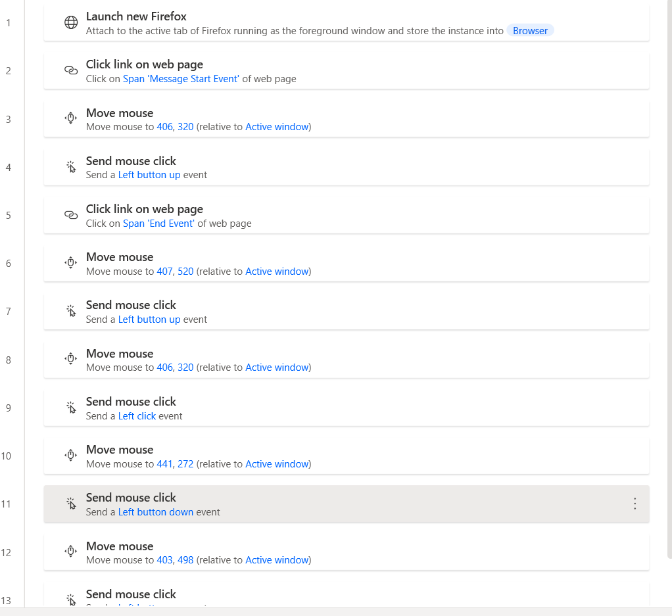Click the mouse-move icon in step 3
Screen dimensions: 672x616
[71, 118]
